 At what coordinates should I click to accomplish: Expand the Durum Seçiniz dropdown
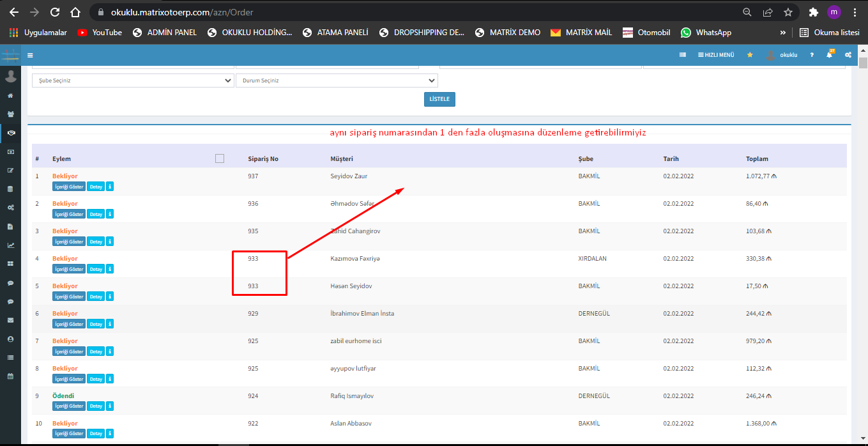point(336,81)
